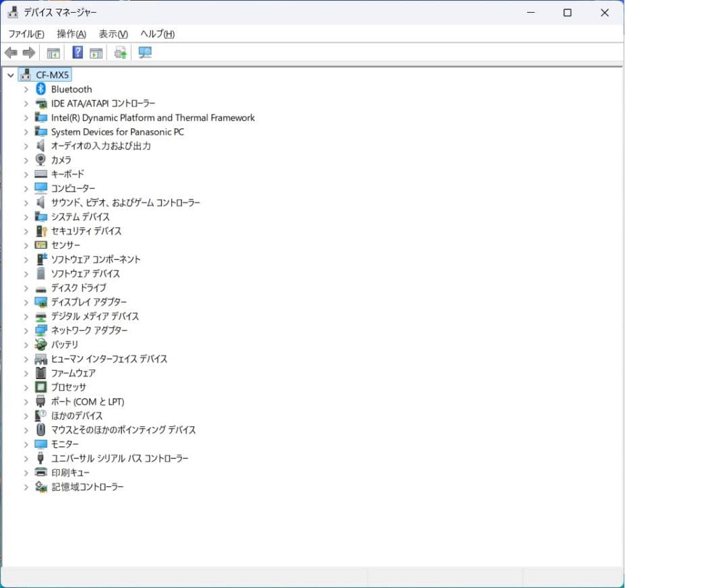
Task: Toggle the console tree visibility toolbar icon
Action: pyautogui.click(x=53, y=52)
